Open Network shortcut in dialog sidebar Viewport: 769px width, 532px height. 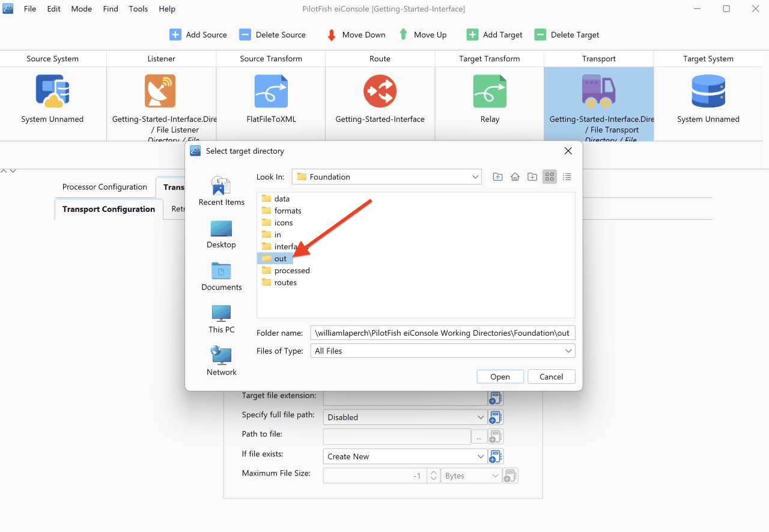pyautogui.click(x=222, y=362)
